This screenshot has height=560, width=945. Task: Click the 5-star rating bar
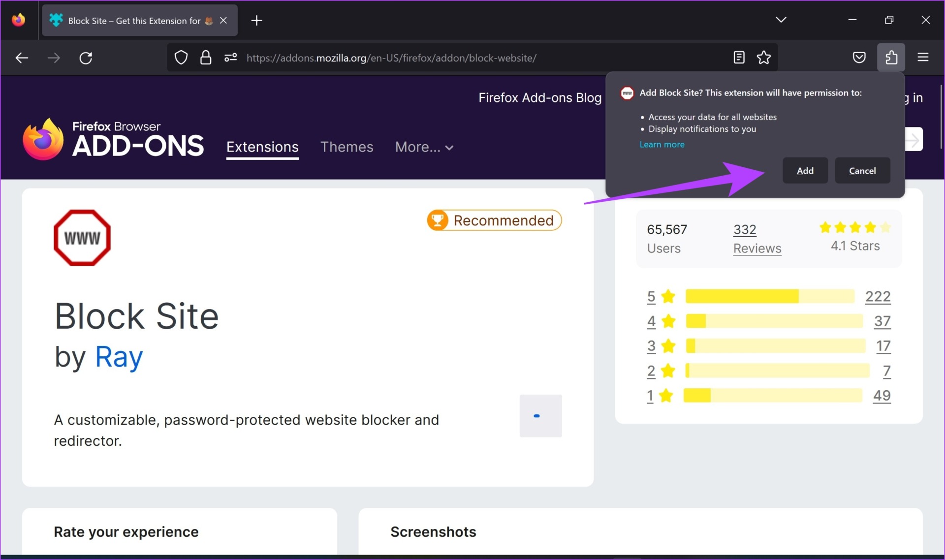[x=770, y=296]
